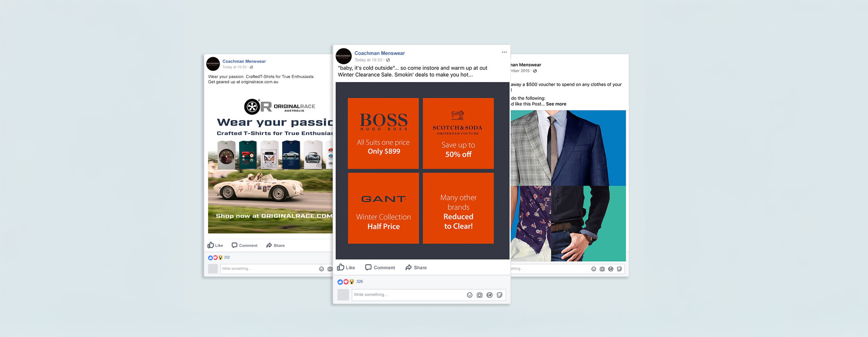Click the Many other brands Reduced tile
This screenshot has width=868, height=337.
click(458, 208)
